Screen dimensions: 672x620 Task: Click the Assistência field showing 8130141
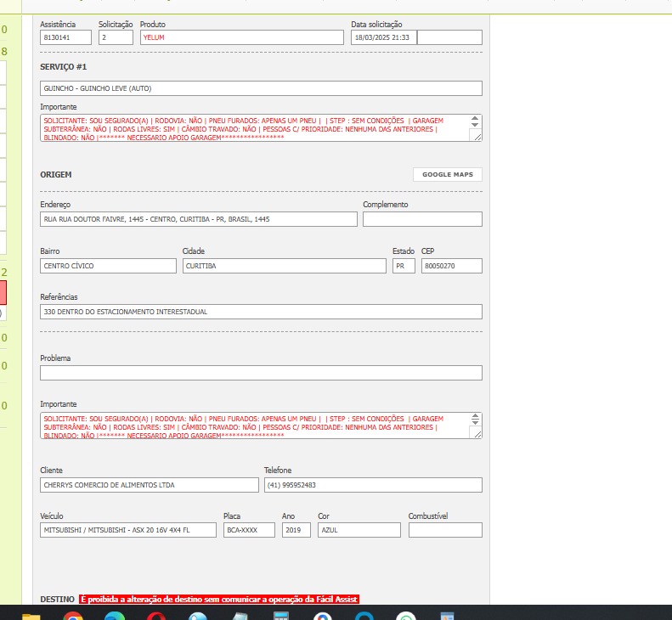pyautogui.click(x=65, y=37)
